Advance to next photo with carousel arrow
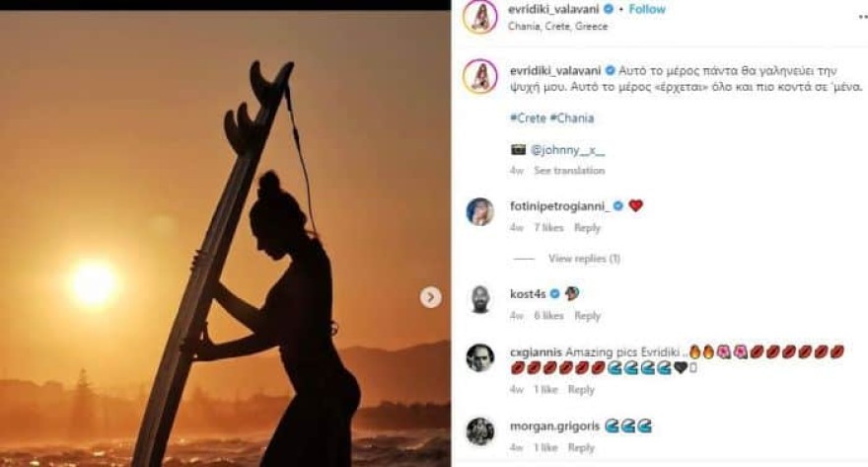This screenshot has width=868, height=467. click(x=430, y=297)
